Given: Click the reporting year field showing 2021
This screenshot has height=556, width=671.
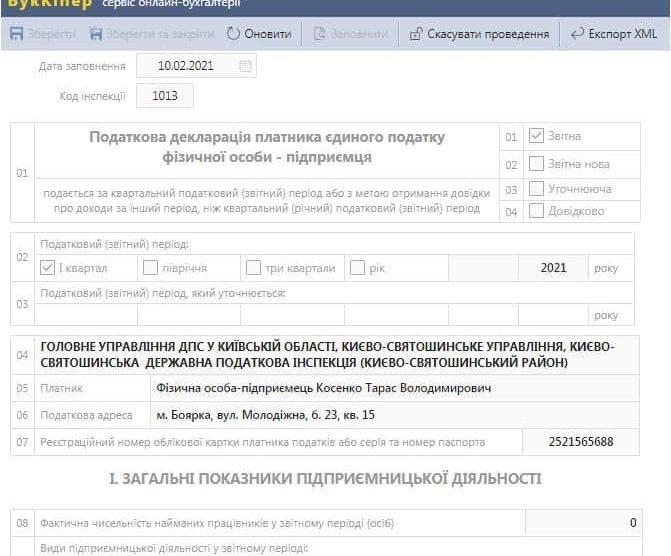Looking at the screenshot, I should point(552,268).
